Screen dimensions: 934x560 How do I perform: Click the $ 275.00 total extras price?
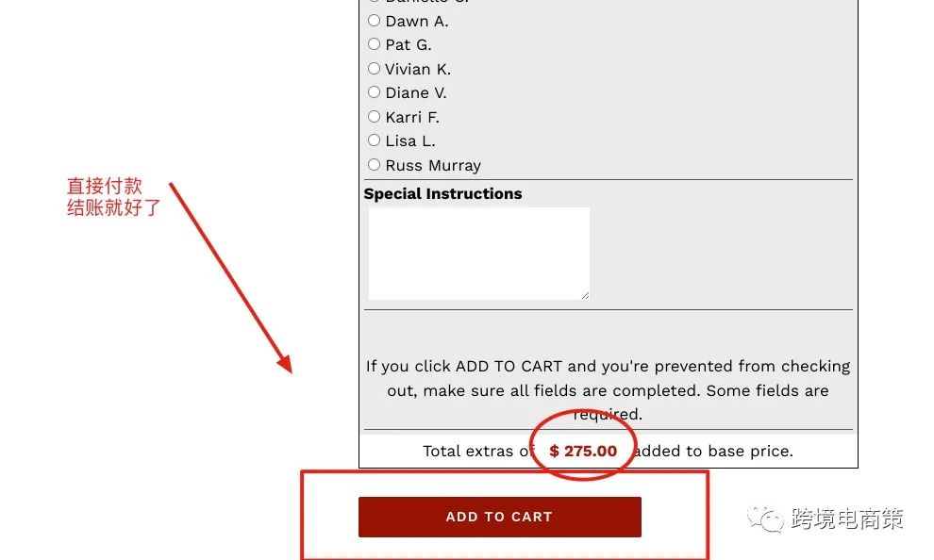click(x=583, y=451)
